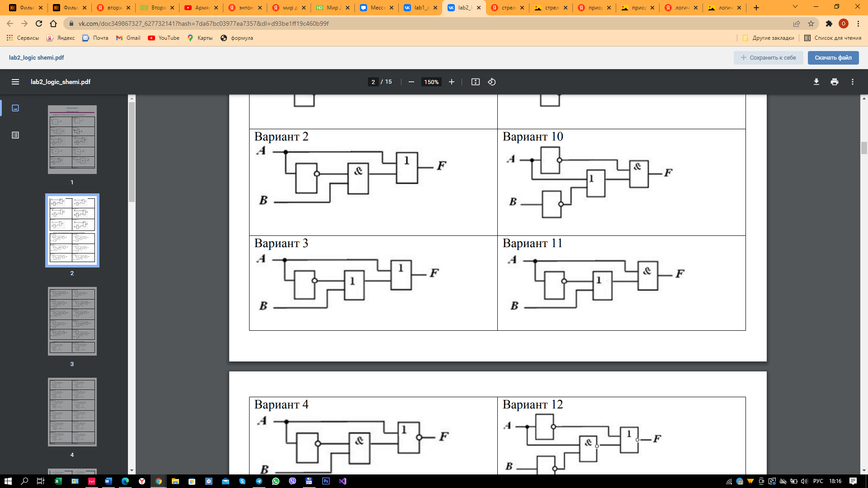Open the Яндекс bookmark

pyautogui.click(x=61, y=38)
